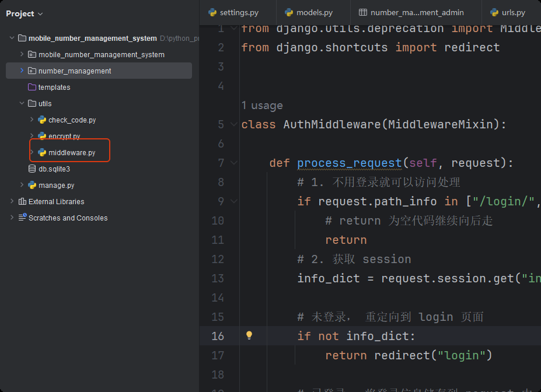Select middleware.py in project tree
This screenshot has width=541, height=392.
[72, 152]
